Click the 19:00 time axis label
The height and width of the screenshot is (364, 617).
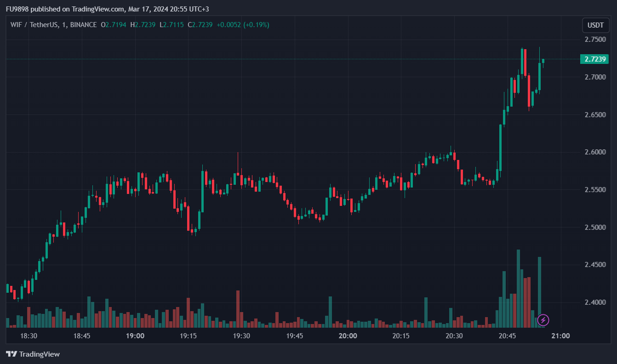click(135, 336)
